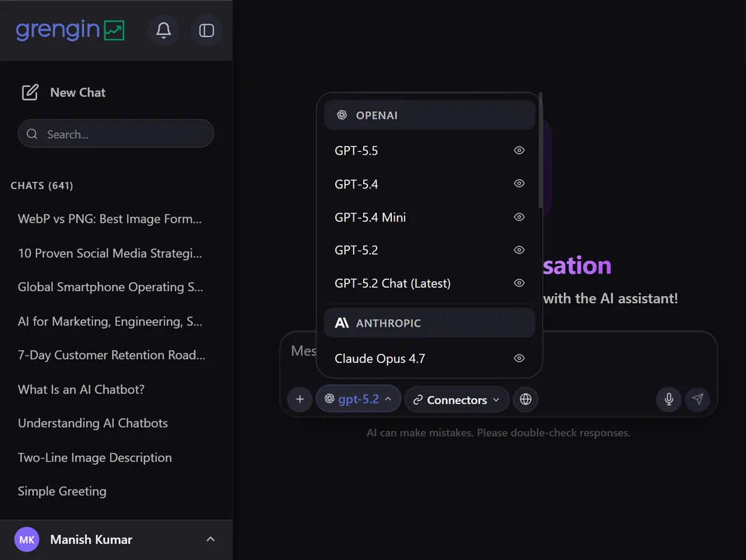
Task: Open chat Global Smartphone Operating S...
Action: pos(111,287)
